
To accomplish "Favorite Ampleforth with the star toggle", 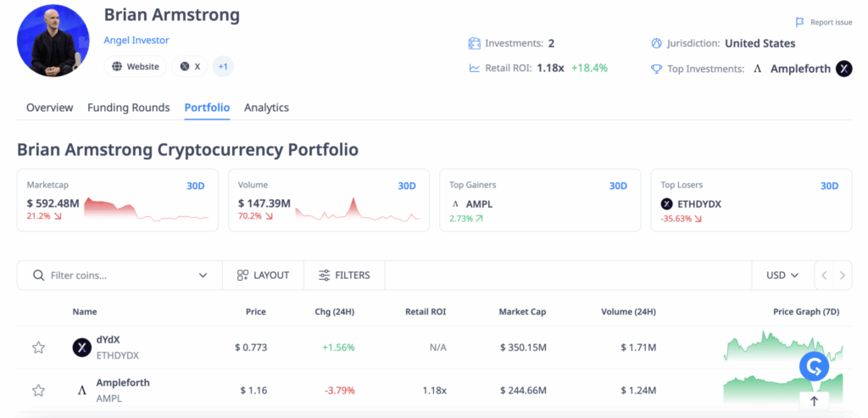I will [x=38, y=391].
